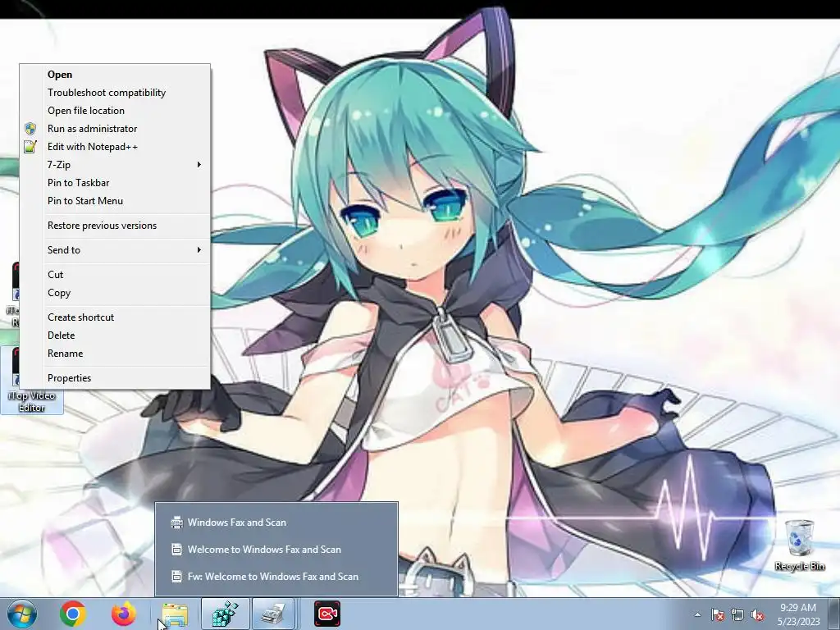Launch Google Chrome from the taskbar
840x630 pixels.
click(73, 614)
